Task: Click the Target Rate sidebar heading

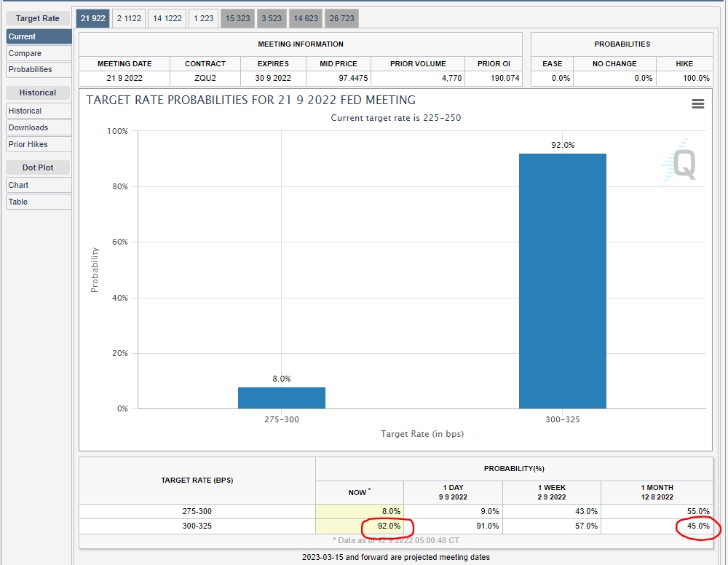Action: pyautogui.click(x=38, y=18)
